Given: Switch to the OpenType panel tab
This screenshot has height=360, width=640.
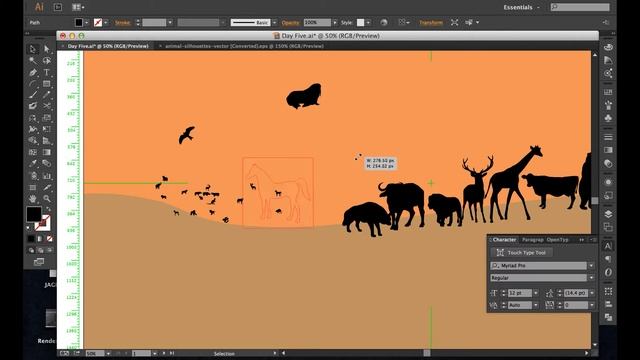Looking at the screenshot, I should [558, 240].
